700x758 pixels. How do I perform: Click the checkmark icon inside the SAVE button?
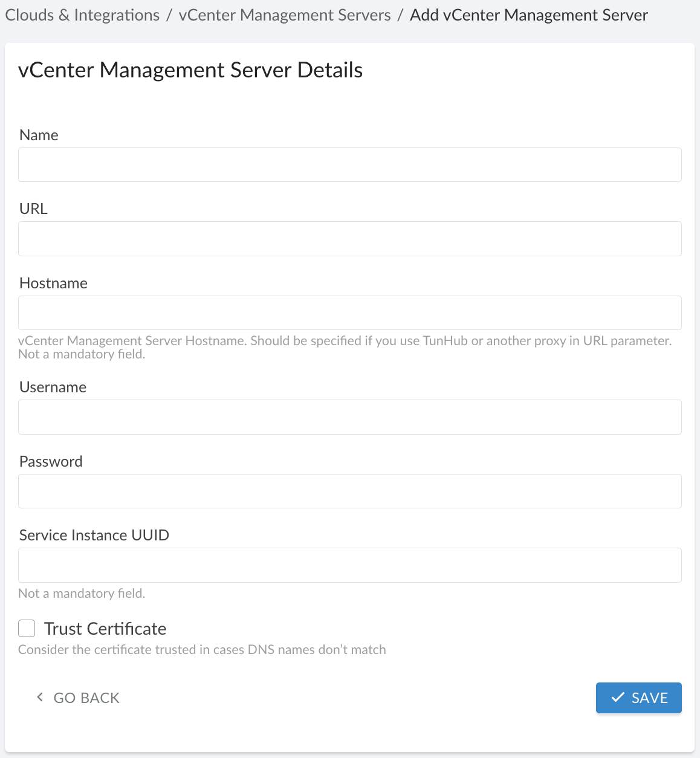617,698
